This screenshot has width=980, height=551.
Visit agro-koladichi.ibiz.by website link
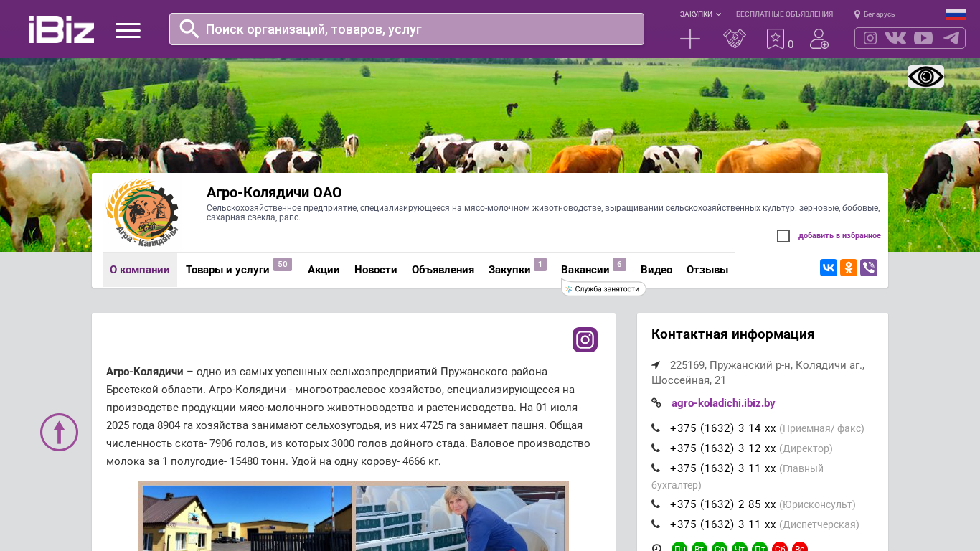coord(723,403)
